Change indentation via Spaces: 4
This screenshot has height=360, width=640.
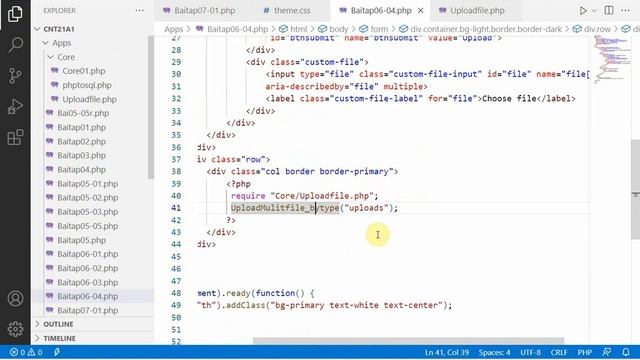pyautogui.click(x=494, y=352)
